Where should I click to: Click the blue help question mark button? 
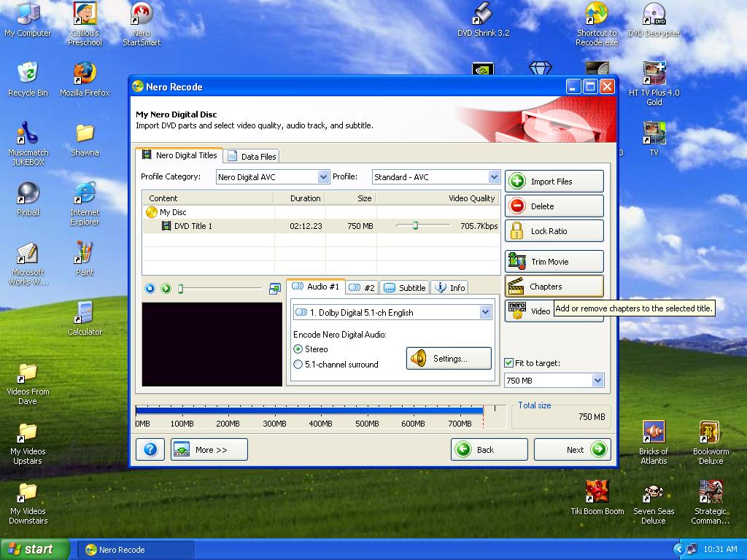[150, 449]
